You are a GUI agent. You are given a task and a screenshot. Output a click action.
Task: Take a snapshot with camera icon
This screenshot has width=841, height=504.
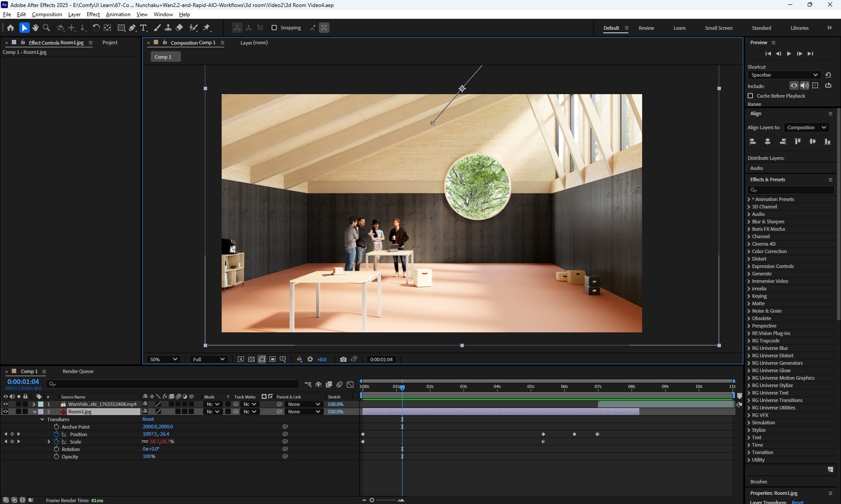(x=343, y=359)
